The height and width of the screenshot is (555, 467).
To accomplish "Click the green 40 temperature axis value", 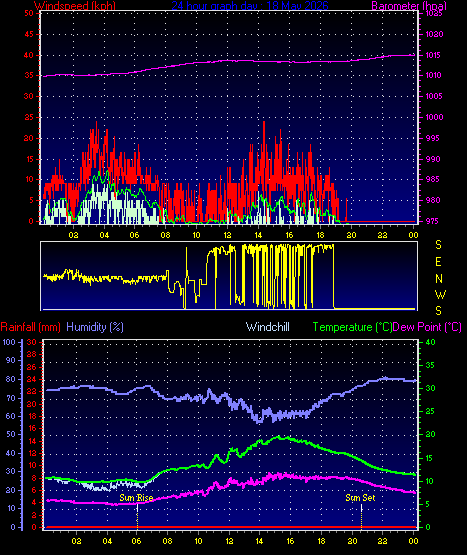I will [x=430, y=342].
